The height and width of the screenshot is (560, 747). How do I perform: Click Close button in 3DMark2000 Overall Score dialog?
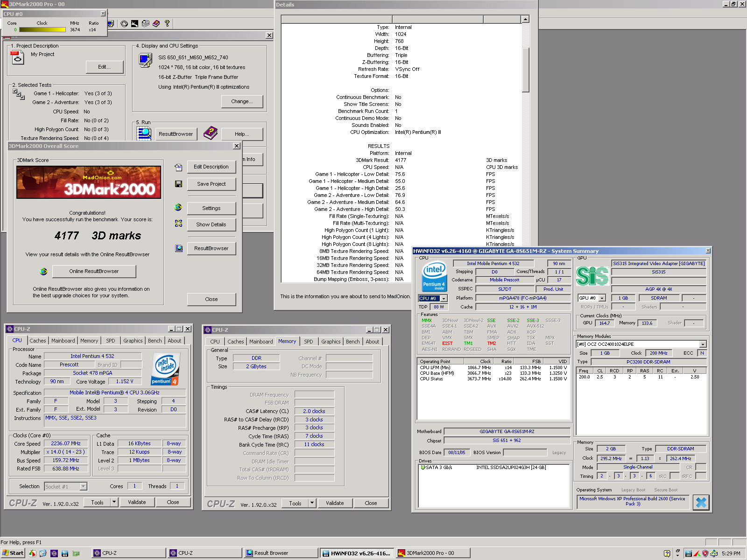[x=211, y=299]
